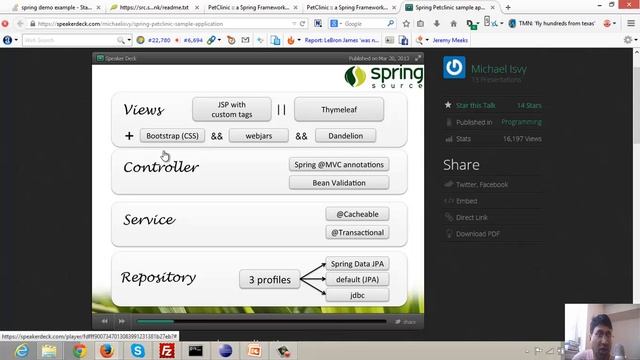
Task: Click the mail envelope toolbar icon
Action: click(x=245, y=40)
